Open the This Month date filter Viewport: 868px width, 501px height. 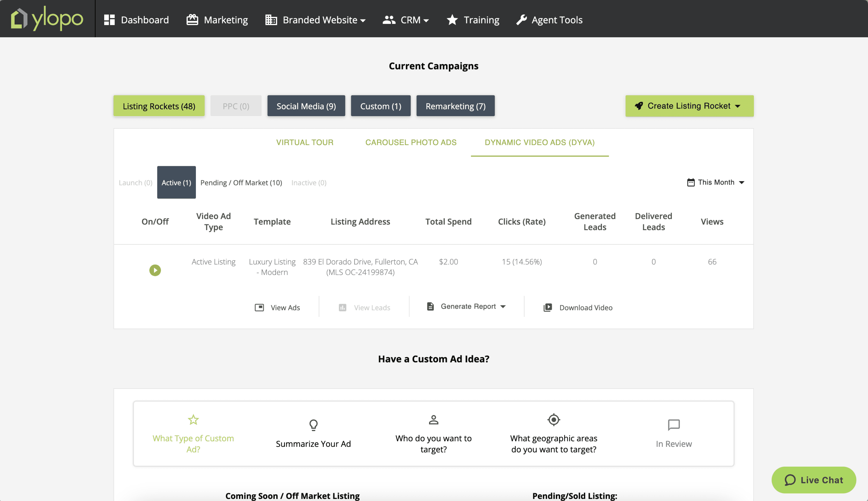tap(716, 182)
